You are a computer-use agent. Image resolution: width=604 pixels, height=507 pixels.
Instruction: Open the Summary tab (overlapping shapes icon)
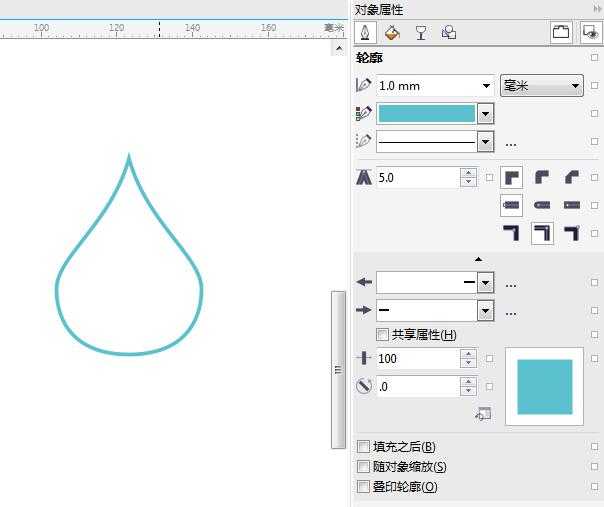449,33
